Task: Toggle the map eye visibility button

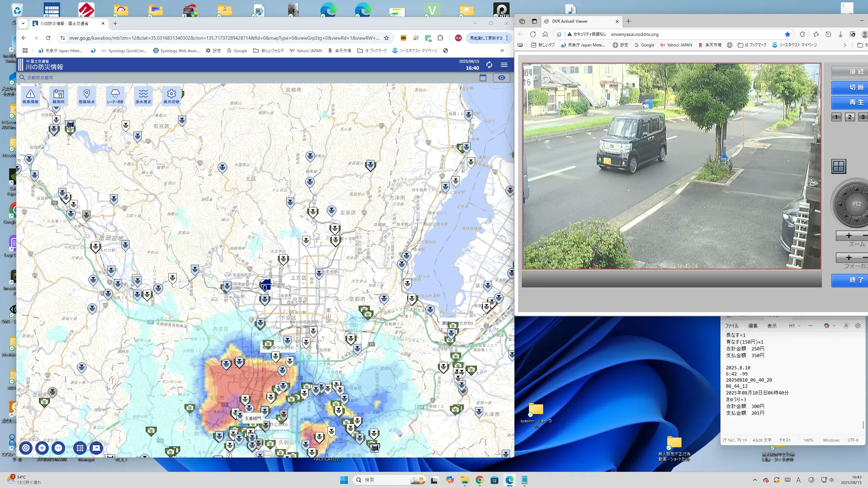Action: pos(501,78)
